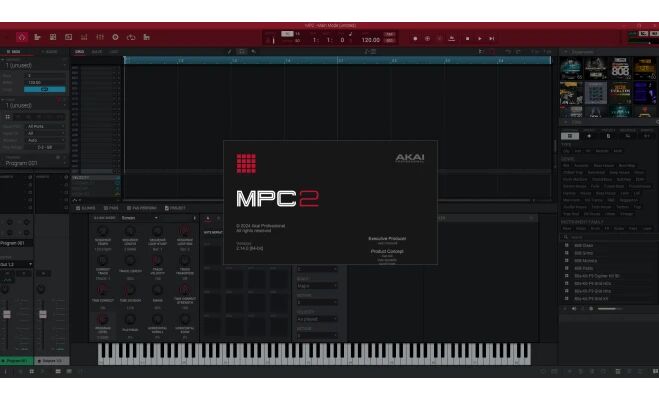659x400 pixels.
Task: Click the search magnifier icon in browser
Action: pos(566,237)
